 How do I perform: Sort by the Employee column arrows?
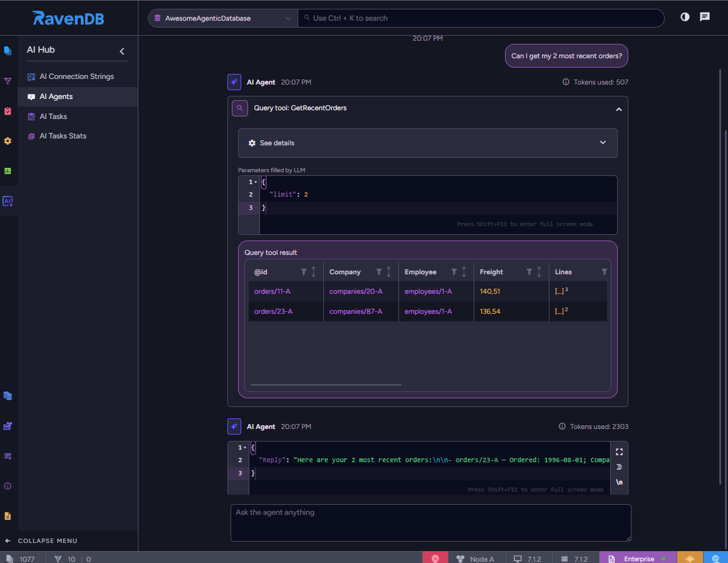click(464, 272)
